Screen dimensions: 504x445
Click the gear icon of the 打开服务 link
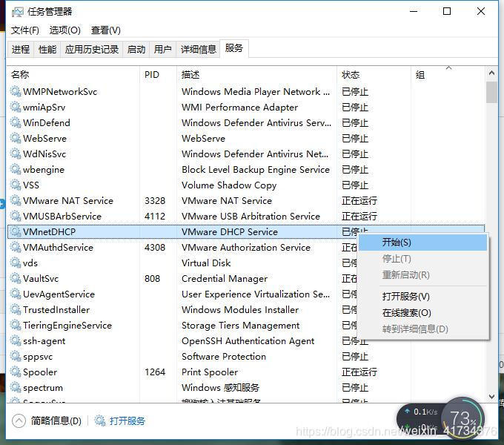(x=99, y=421)
